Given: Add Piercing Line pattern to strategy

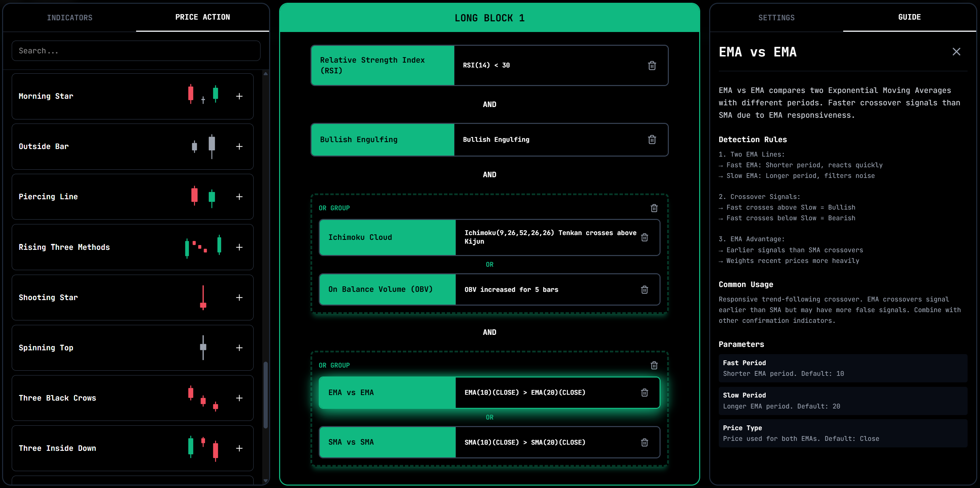Looking at the screenshot, I should 240,197.
